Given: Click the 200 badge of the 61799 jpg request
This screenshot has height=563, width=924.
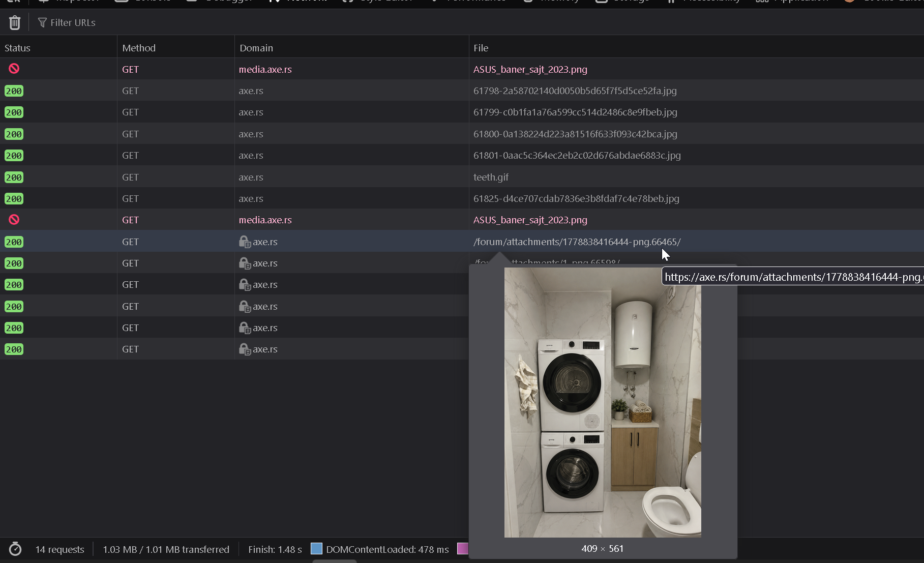Looking at the screenshot, I should 14,112.
